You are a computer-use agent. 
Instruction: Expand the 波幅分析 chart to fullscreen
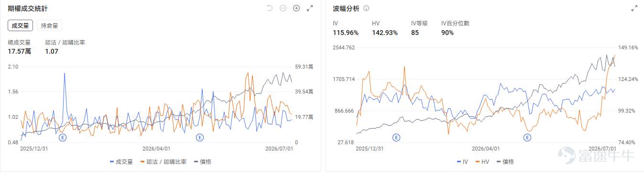coord(634,9)
